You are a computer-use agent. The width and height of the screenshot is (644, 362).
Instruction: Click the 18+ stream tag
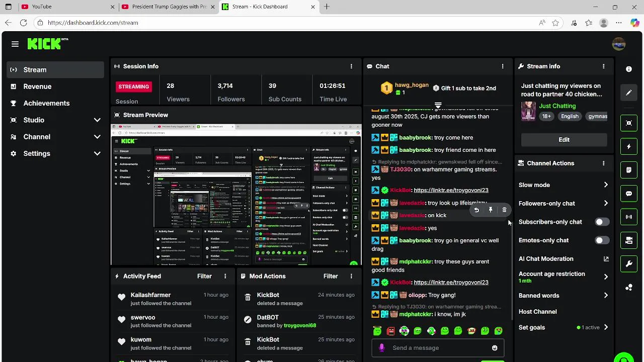click(546, 116)
